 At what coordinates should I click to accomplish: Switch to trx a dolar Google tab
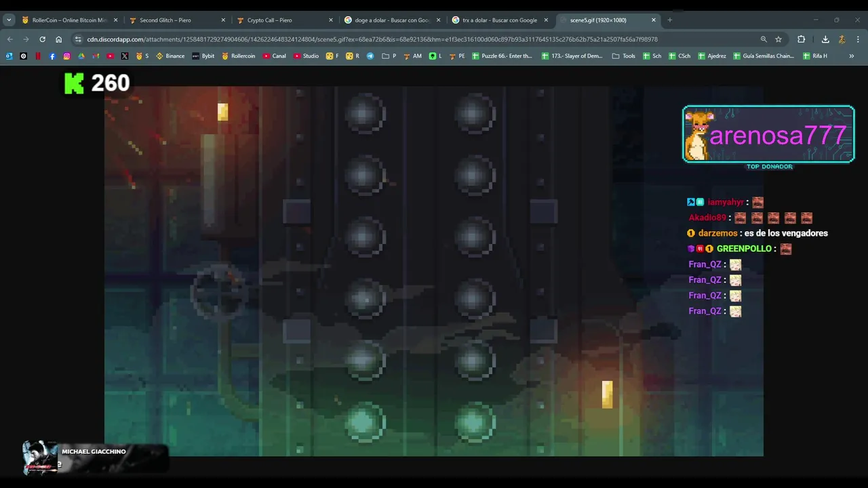coord(501,20)
